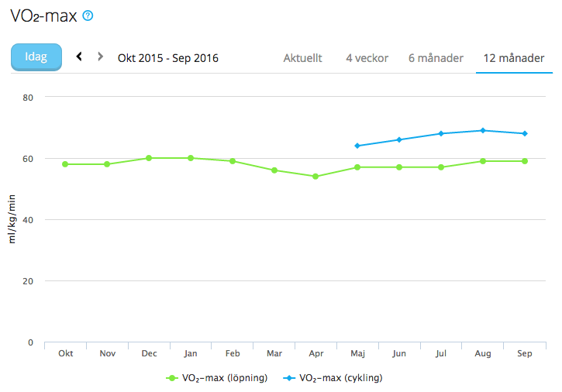Select the green running point for Dec

pos(149,158)
